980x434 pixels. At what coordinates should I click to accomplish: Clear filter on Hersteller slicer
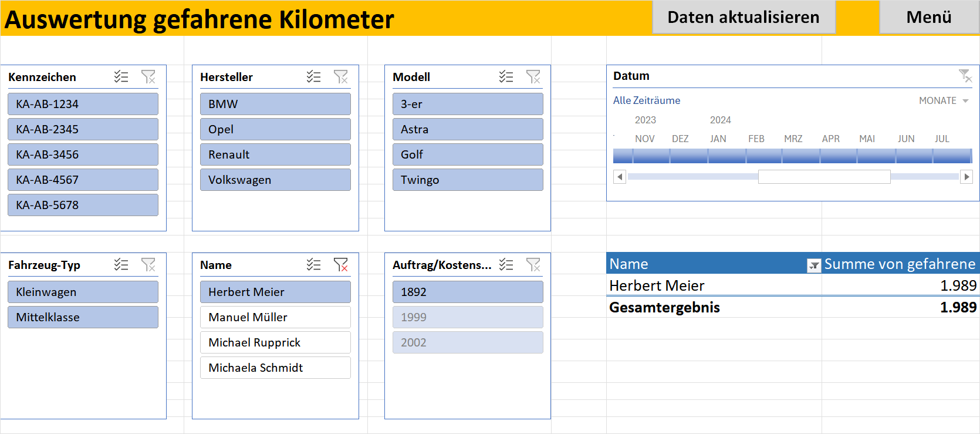click(x=341, y=77)
